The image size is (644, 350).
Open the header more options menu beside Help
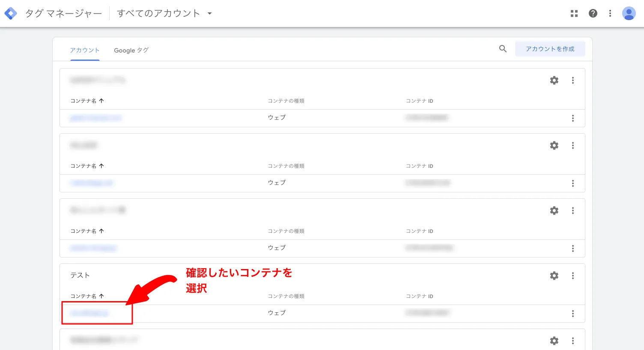610,13
